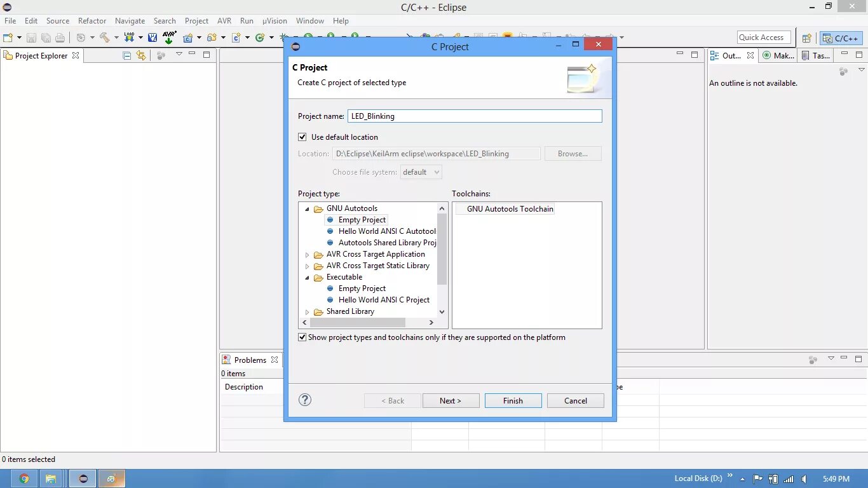
Task: Collapse the Executable folder
Action: coord(308,278)
